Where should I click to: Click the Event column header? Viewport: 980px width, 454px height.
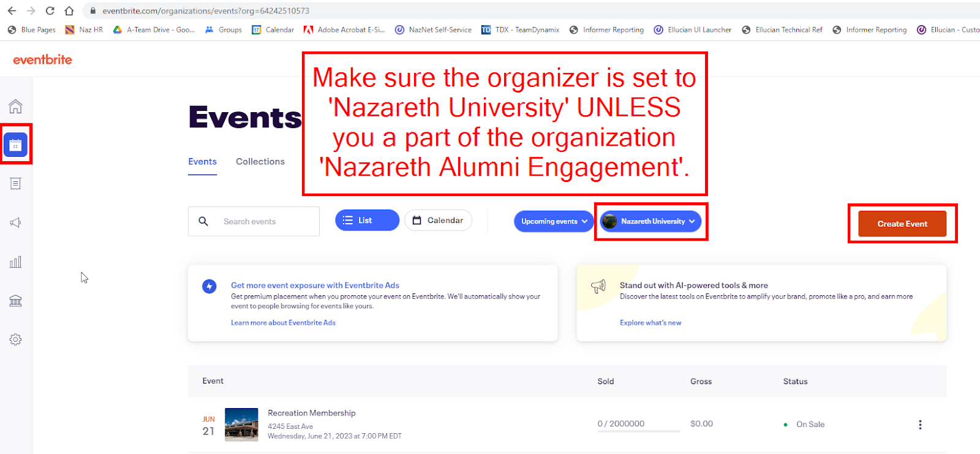click(x=213, y=381)
